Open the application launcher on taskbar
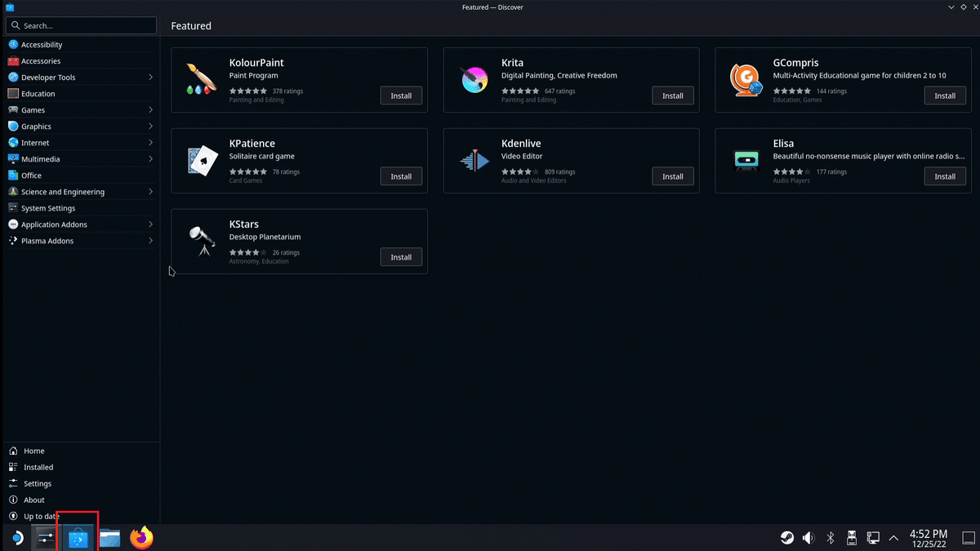The height and width of the screenshot is (551, 980). (16, 538)
